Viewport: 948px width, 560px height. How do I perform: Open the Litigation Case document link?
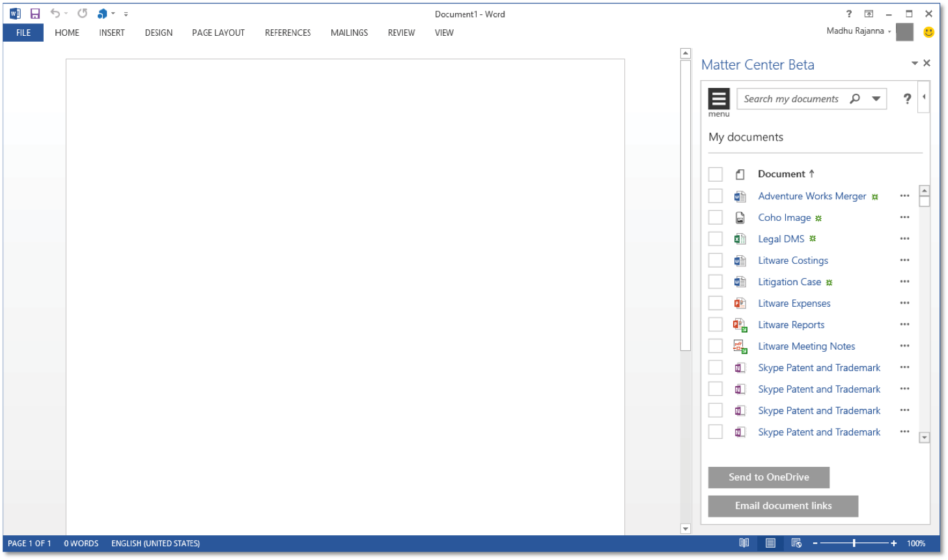790,282
